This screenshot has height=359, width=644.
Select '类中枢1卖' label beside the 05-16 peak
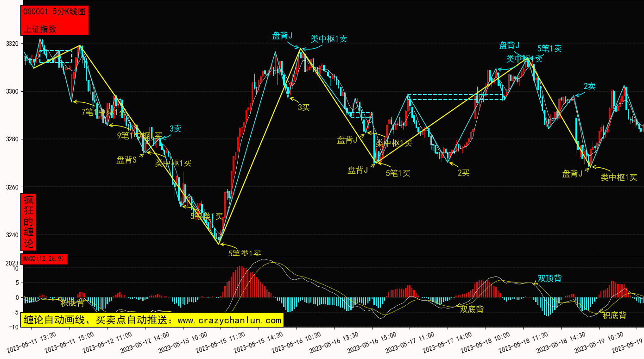(x=329, y=39)
